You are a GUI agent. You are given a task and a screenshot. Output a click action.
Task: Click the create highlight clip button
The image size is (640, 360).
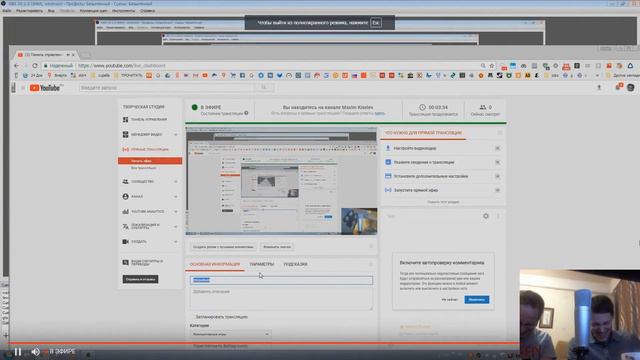click(223, 247)
